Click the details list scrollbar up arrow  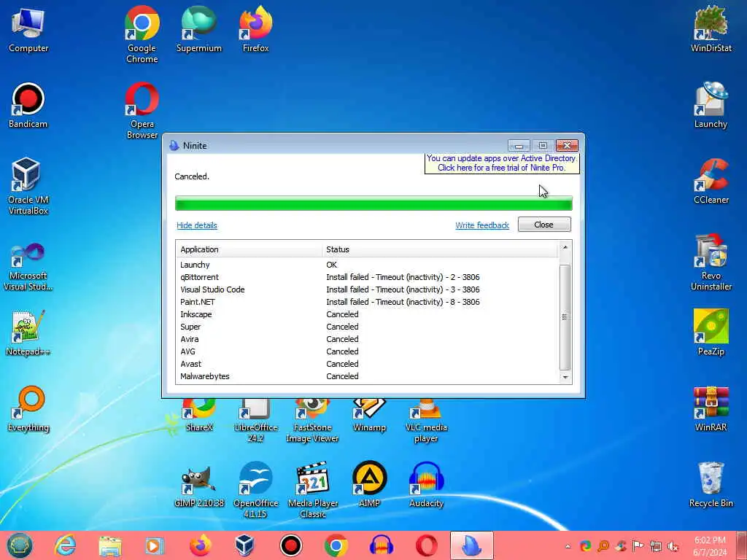[565, 247]
